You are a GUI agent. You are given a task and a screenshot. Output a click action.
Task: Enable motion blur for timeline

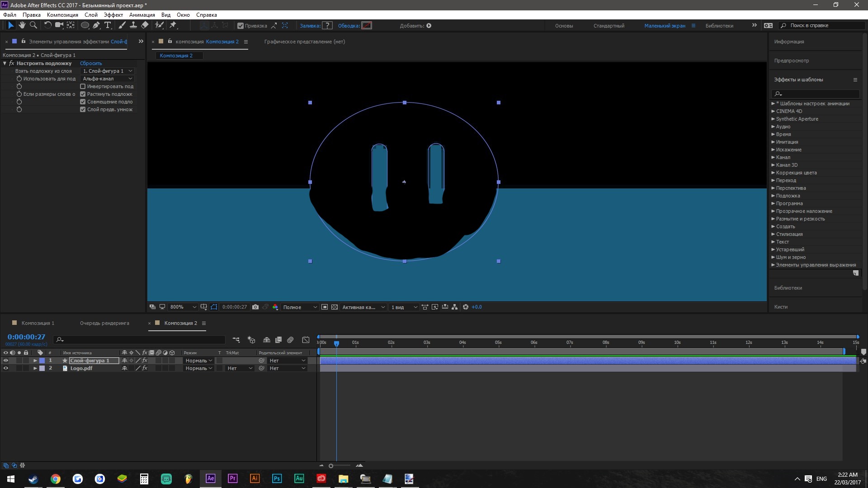pyautogui.click(x=290, y=340)
